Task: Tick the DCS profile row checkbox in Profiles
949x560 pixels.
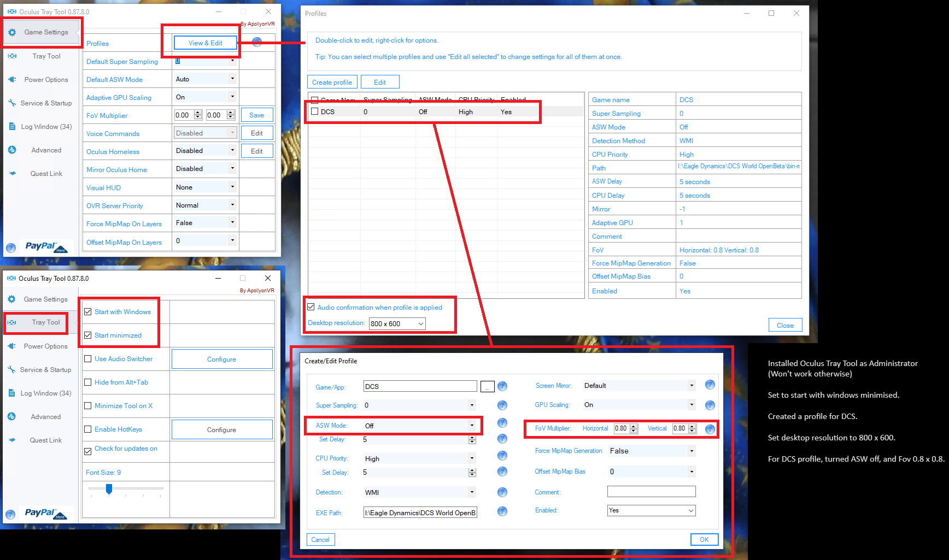Action: [x=314, y=111]
